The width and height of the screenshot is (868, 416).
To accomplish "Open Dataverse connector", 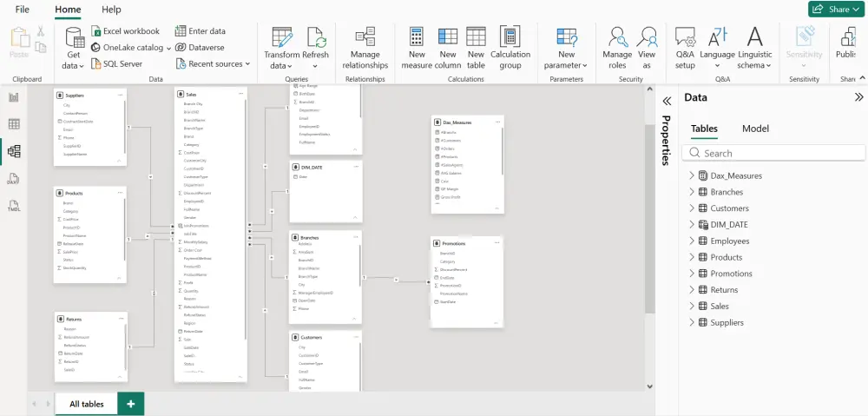I will [x=200, y=48].
